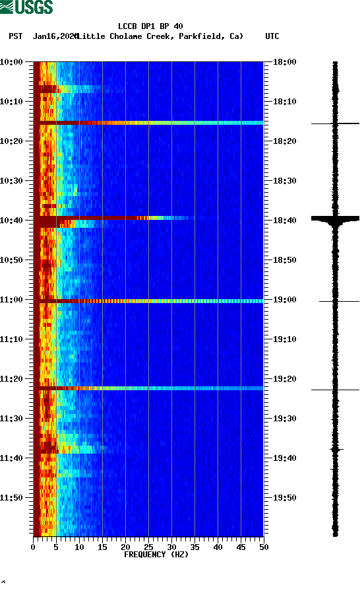Viewport: 364px width, 589px height.
Task: Click the '19:40' UTC time label
Action: pyautogui.click(x=284, y=458)
